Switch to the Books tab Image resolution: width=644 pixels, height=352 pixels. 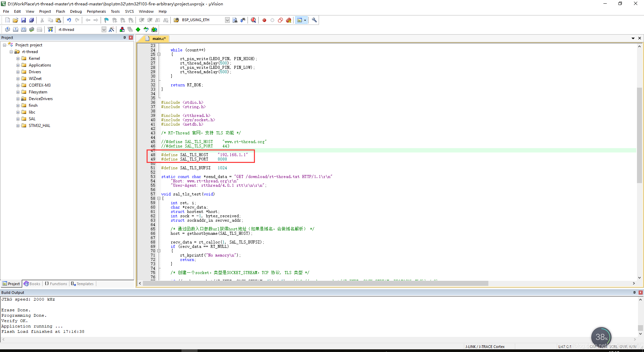(x=32, y=283)
